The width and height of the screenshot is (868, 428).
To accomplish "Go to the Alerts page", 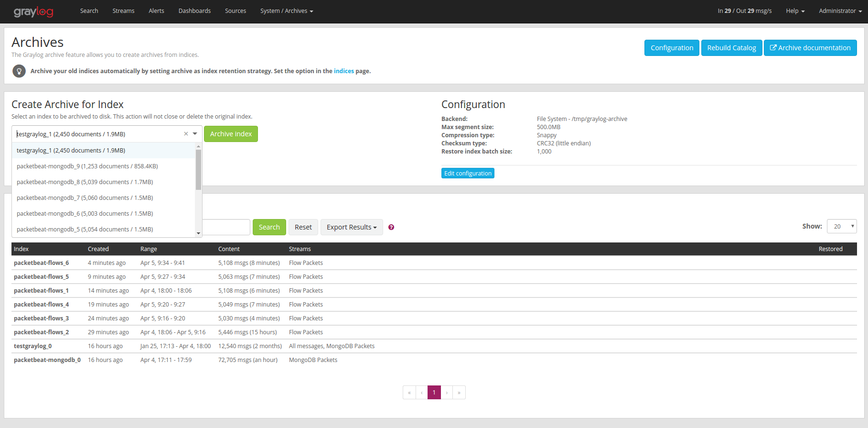I will tap(156, 11).
